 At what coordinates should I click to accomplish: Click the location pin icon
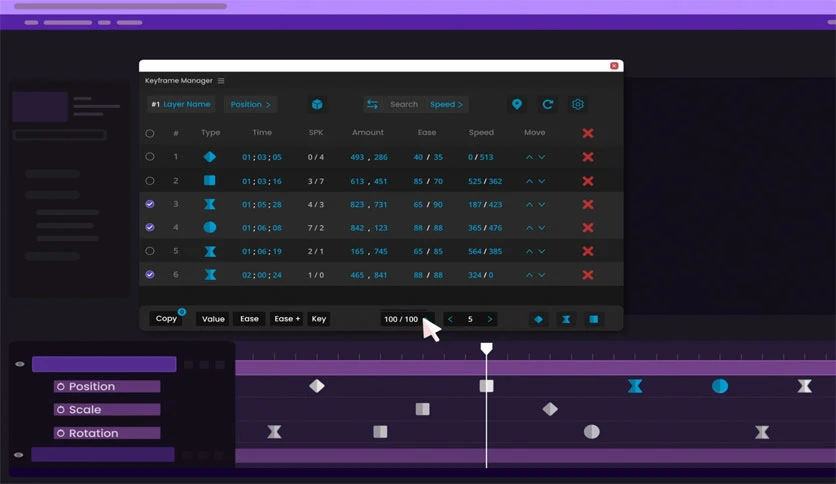[x=517, y=104]
